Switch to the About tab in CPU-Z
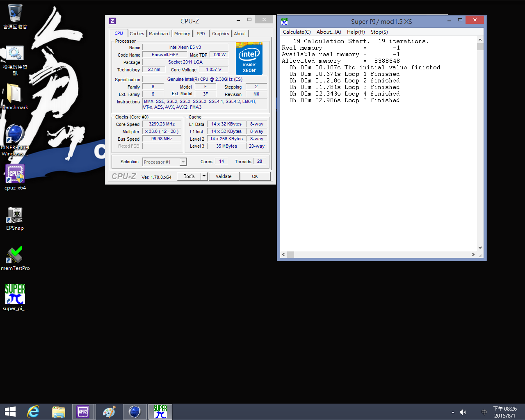 240,34
